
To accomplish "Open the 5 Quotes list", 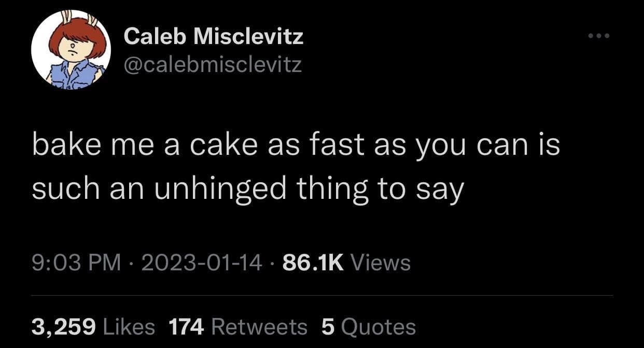I will (x=327, y=326).
